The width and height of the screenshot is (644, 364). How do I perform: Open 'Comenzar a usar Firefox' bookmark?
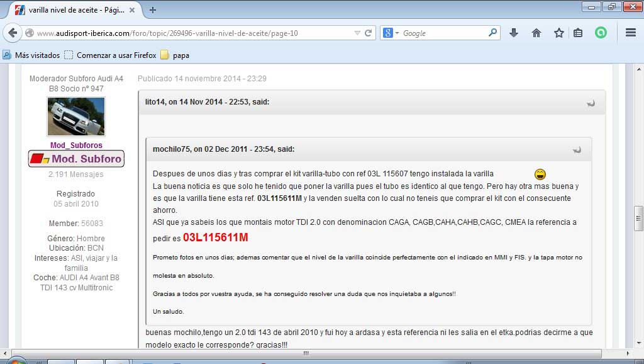click(110, 55)
